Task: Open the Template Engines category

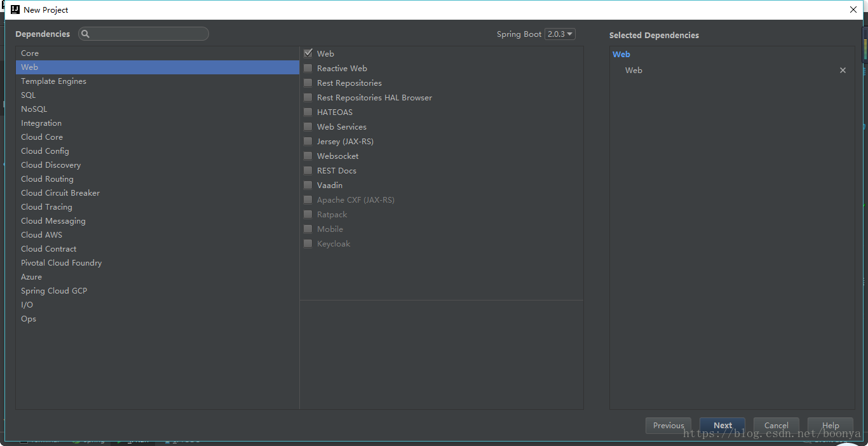Action: tap(158, 81)
